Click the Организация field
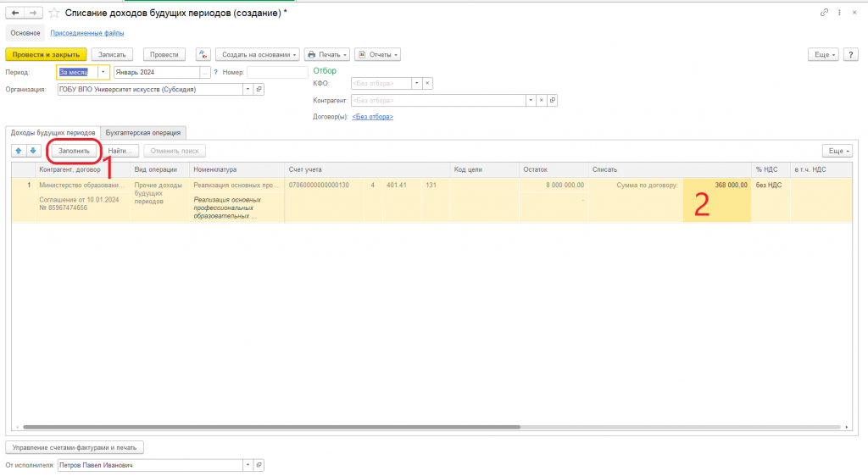The width and height of the screenshot is (868, 476). (150, 89)
